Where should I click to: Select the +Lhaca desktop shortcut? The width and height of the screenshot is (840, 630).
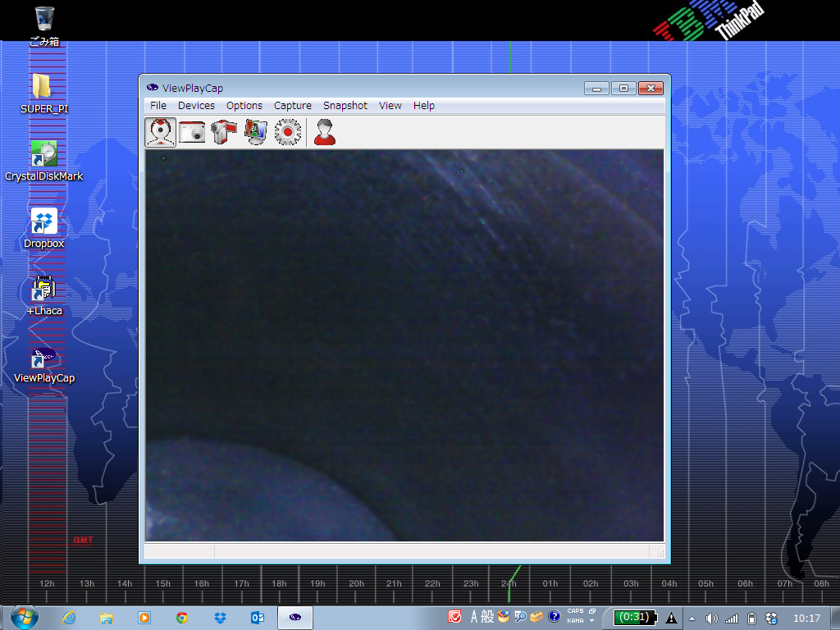pyautogui.click(x=44, y=295)
